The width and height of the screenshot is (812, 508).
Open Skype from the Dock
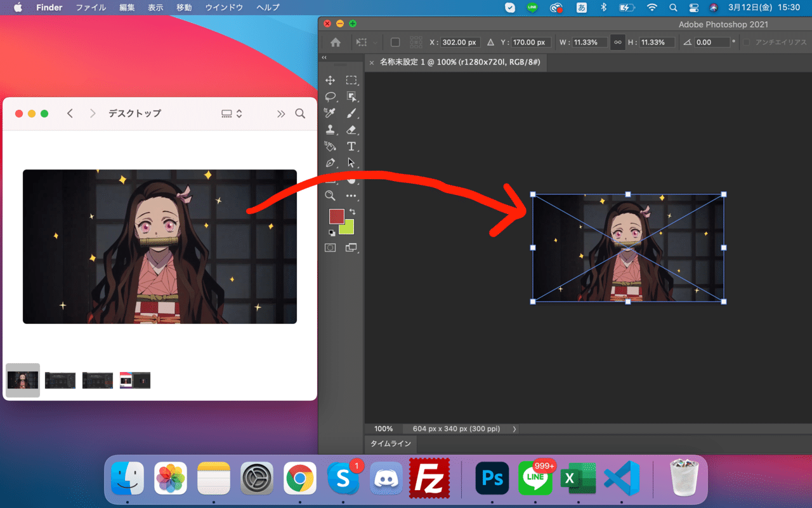(x=343, y=478)
